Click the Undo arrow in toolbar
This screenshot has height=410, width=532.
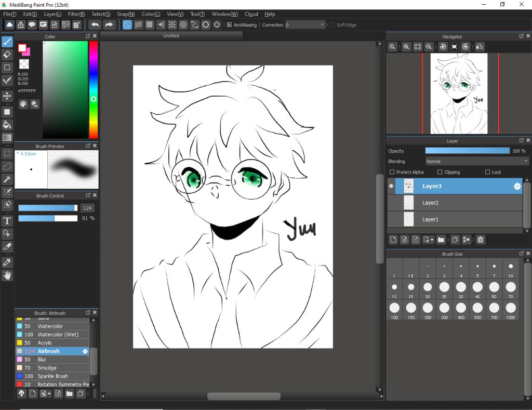(96, 25)
